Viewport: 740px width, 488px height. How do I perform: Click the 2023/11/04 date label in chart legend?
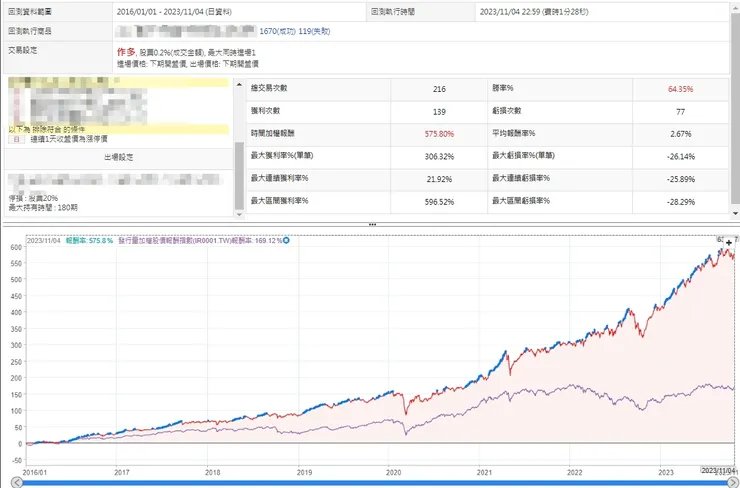[44, 241]
